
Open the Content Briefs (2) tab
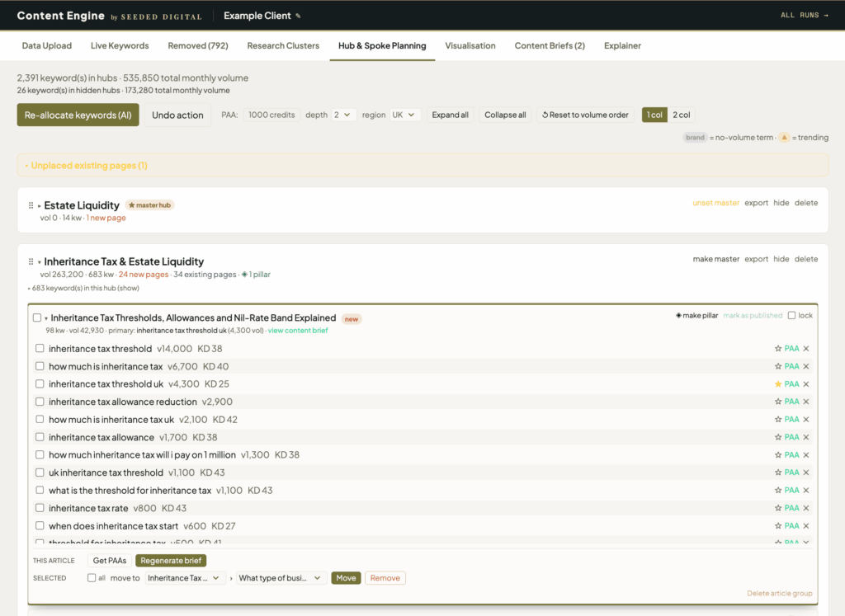pos(550,46)
